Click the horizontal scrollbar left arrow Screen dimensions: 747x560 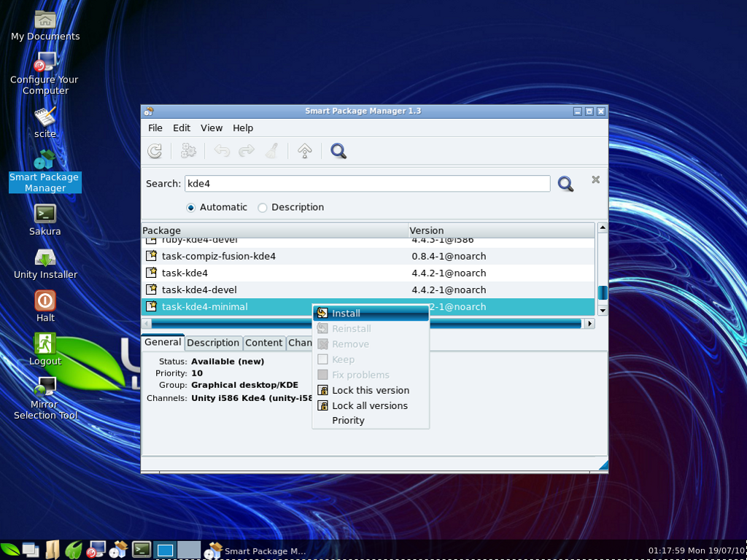click(x=147, y=323)
